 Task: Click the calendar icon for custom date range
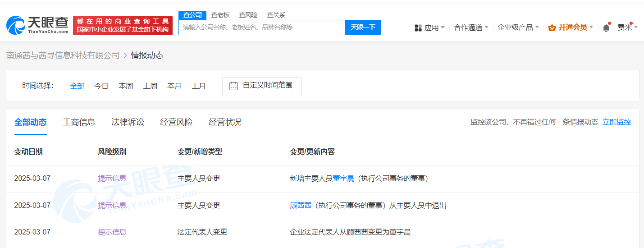pyautogui.click(x=233, y=86)
